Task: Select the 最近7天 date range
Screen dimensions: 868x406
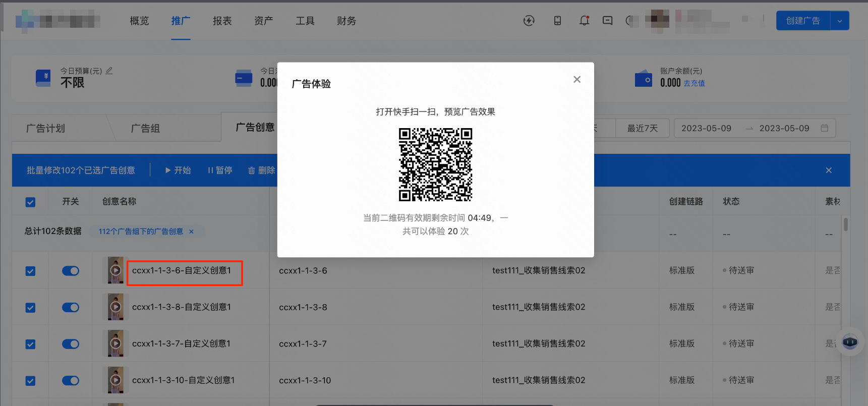Action: tap(642, 128)
